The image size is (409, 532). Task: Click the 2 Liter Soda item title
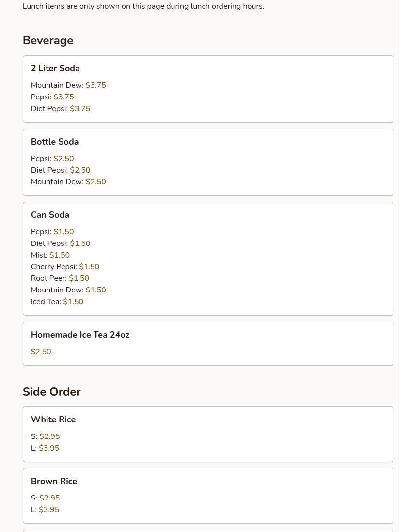pos(55,68)
